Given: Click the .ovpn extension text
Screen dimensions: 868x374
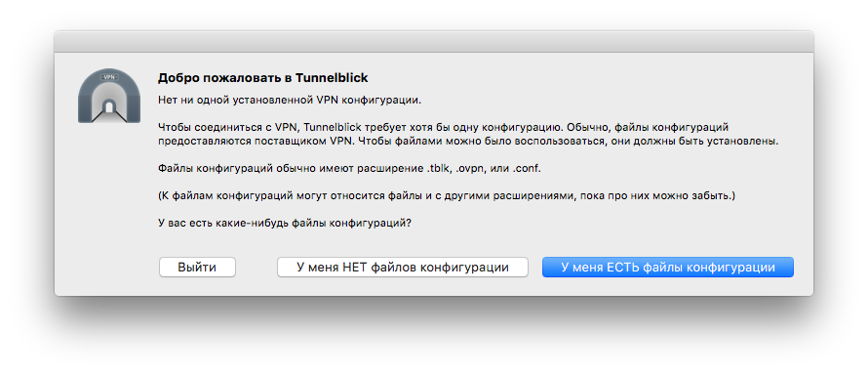Looking at the screenshot, I should coord(470,168).
